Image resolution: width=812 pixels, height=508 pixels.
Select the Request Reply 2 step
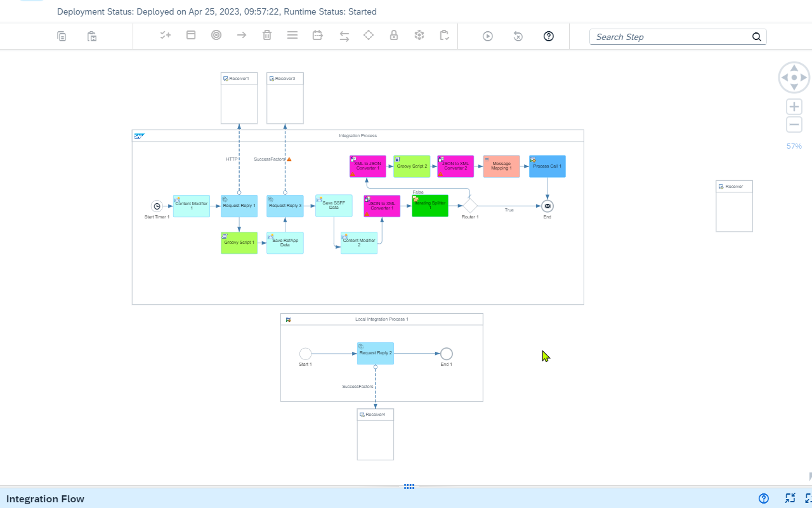pyautogui.click(x=376, y=354)
